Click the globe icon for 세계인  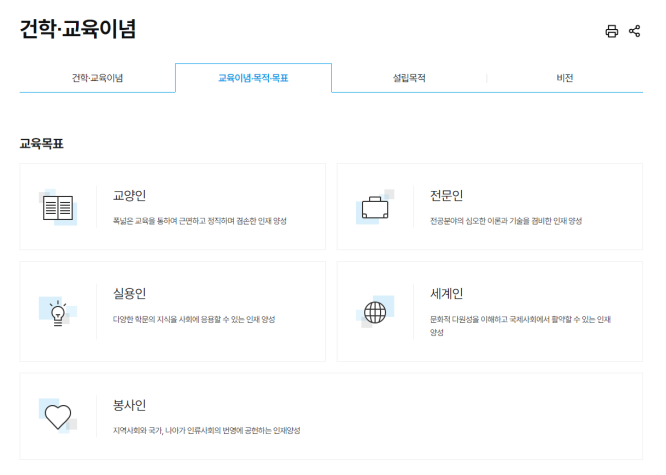point(375,312)
